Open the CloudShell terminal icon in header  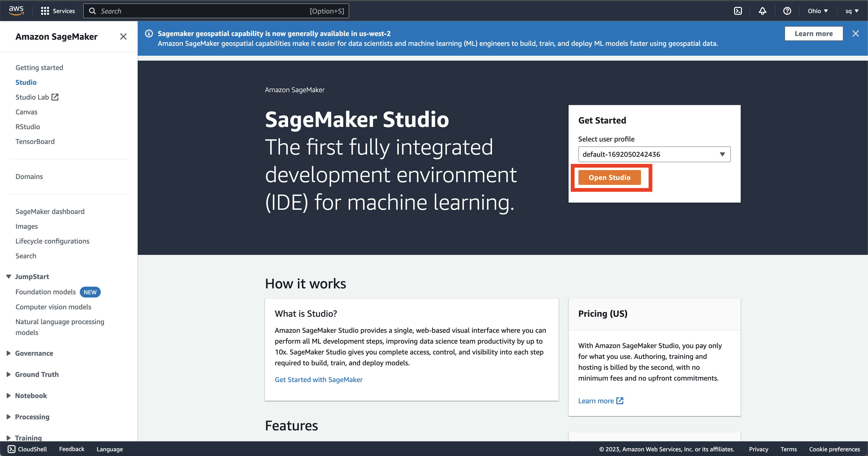point(737,11)
